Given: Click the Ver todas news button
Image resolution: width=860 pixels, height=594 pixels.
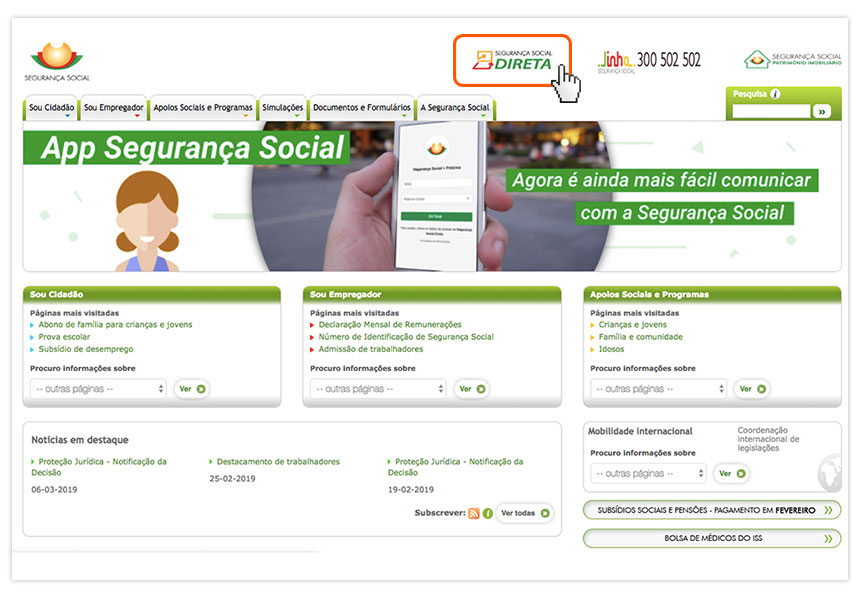Looking at the screenshot, I should coord(524,513).
